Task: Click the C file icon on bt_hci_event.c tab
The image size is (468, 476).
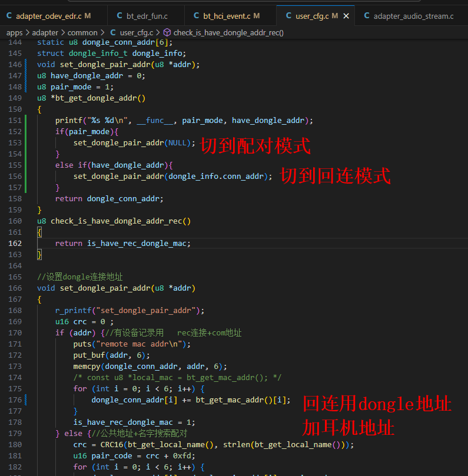Action: pos(197,16)
